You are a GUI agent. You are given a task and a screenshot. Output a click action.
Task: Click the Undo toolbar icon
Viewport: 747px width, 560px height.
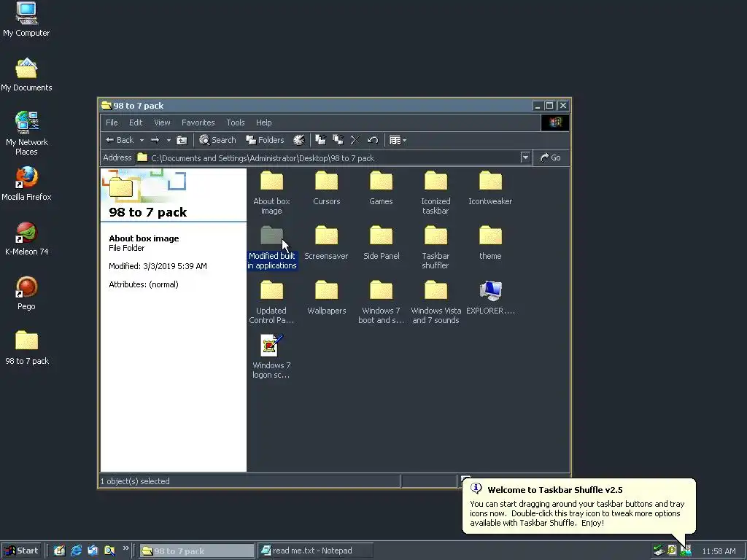tap(373, 140)
